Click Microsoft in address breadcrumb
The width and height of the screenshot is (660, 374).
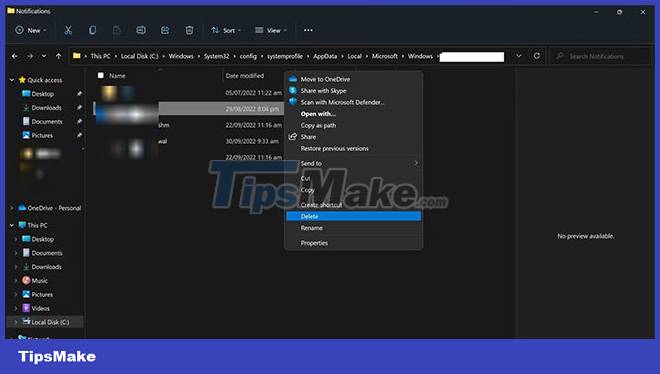point(384,56)
